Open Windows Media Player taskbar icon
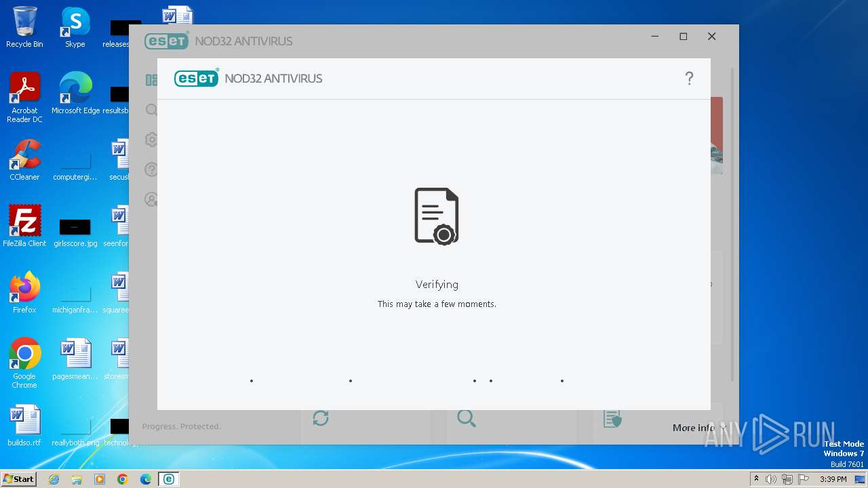The width and height of the screenshot is (868, 488). (100, 479)
